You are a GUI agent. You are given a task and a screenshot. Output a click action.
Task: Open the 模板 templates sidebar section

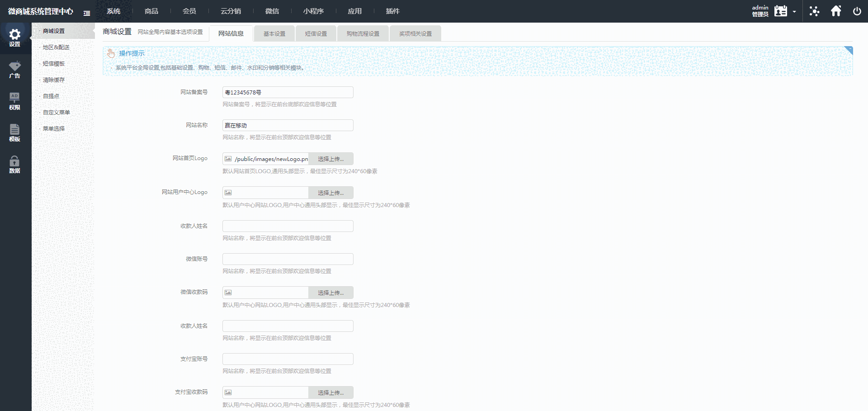coord(15,133)
